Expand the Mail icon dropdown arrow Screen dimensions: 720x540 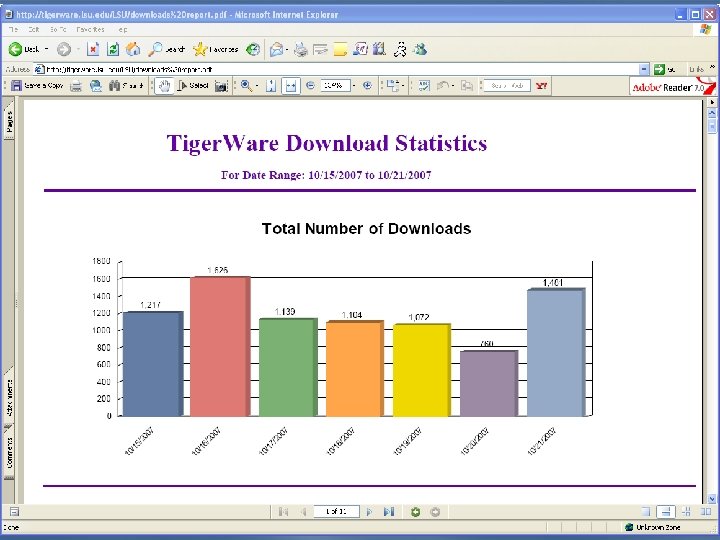point(287,49)
